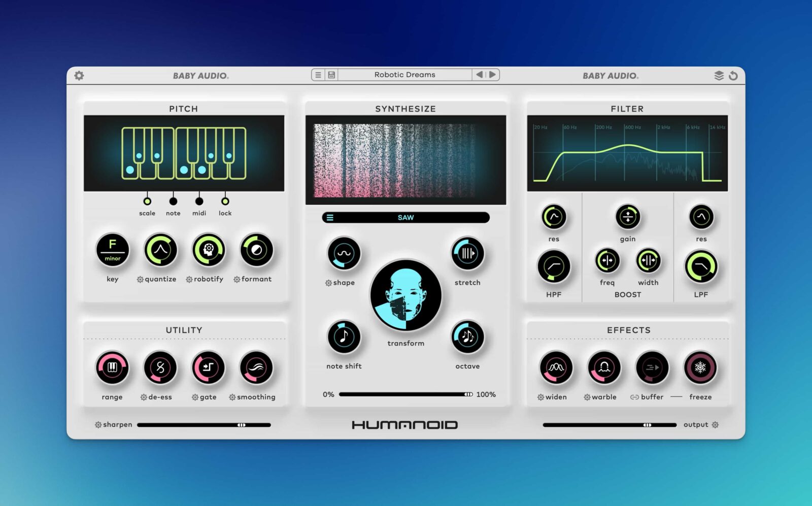Click the LPF filter knob

click(x=701, y=266)
